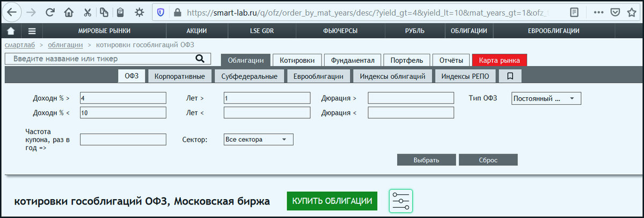
Task: Bookmark this page with star icon
Action: pyautogui.click(x=632, y=12)
